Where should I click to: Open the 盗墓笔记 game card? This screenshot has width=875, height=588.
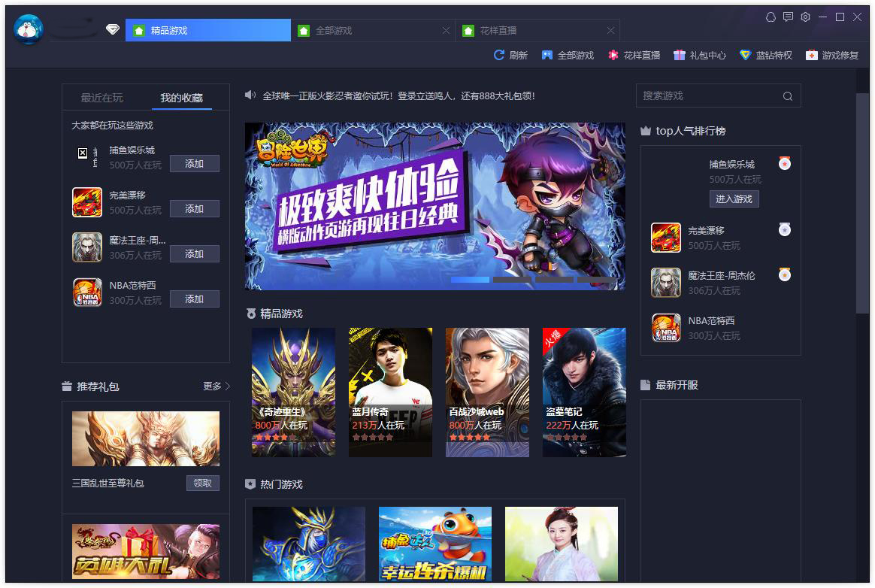pyautogui.click(x=584, y=392)
